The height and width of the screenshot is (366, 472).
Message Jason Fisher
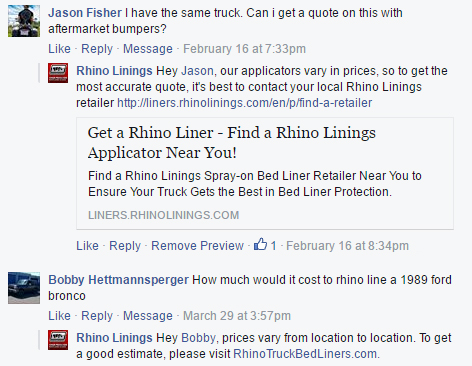coord(148,49)
